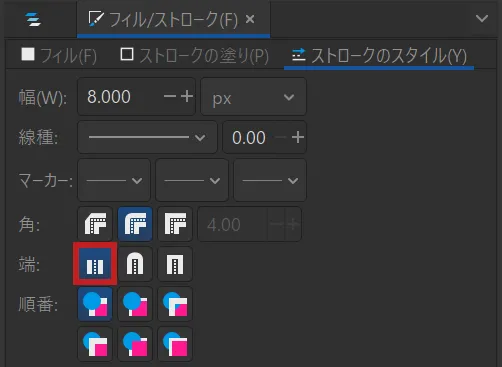Switch to the ストロークのスタイル(Y) tab
The height and width of the screenshot is (367, 502).
point(379,56)
